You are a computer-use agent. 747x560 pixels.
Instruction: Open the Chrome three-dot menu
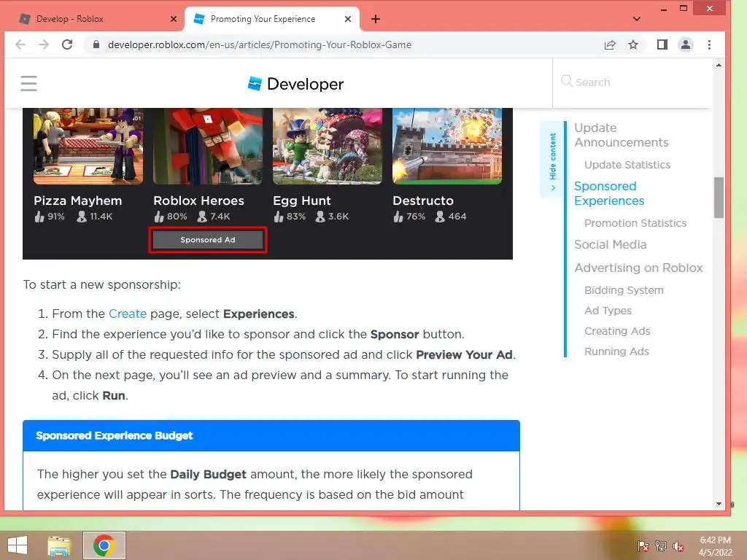click(x=709, y=44)
